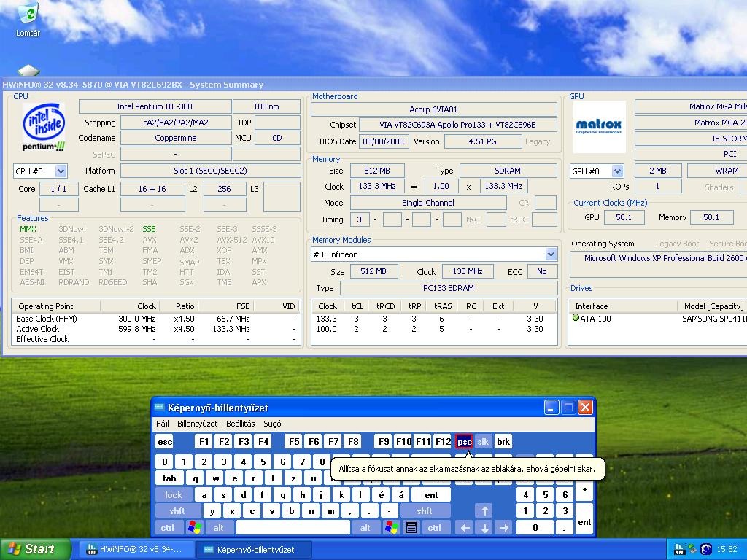Click the Active Clock row 599.8 MHz value
Viewport: 747px width, 560px height.
137,329
